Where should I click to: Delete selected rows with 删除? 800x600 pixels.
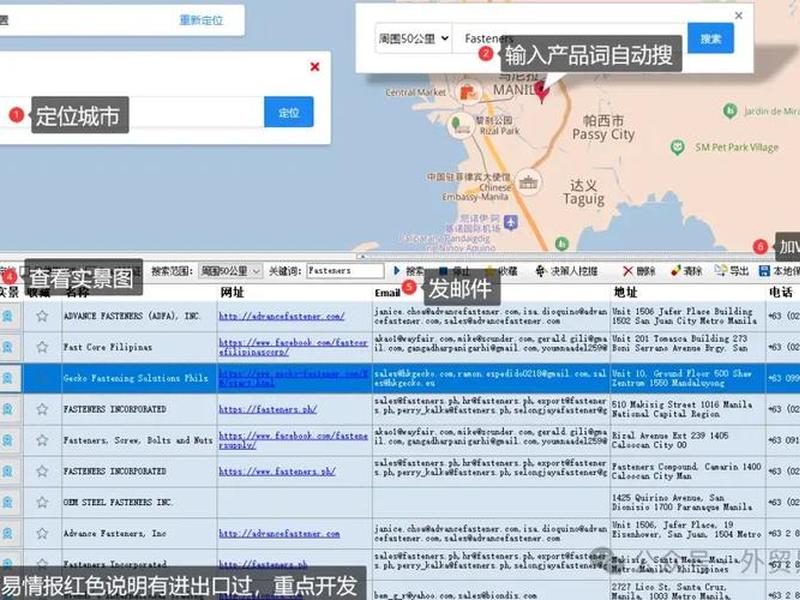(639, 271)
